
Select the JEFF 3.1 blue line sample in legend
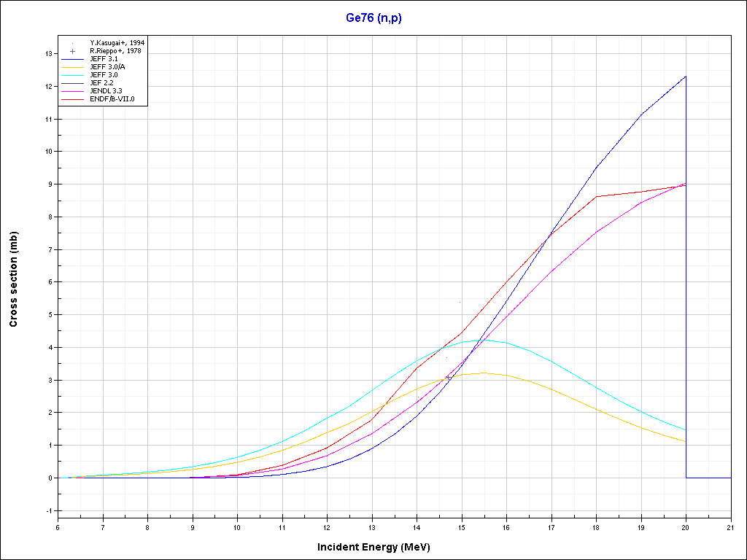[x=73, y=58]
